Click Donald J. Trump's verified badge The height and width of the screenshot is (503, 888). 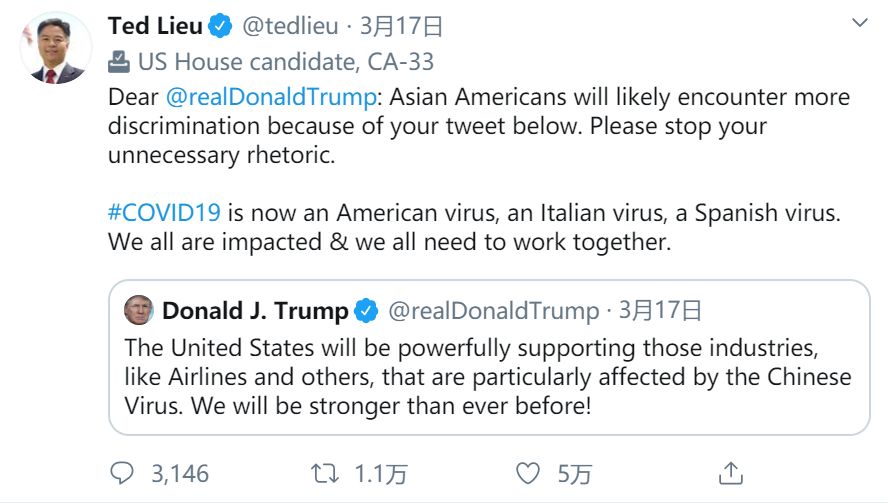tap(366, 311)
